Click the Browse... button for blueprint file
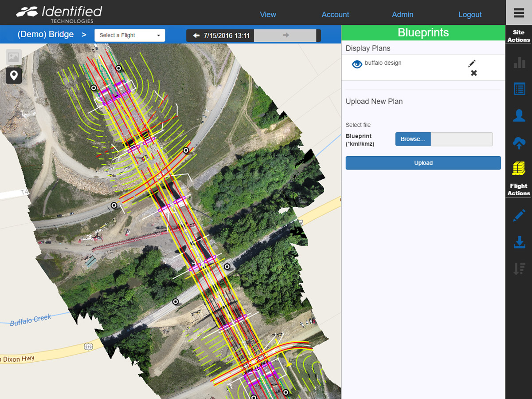532x399 pixels. (413, 139)
